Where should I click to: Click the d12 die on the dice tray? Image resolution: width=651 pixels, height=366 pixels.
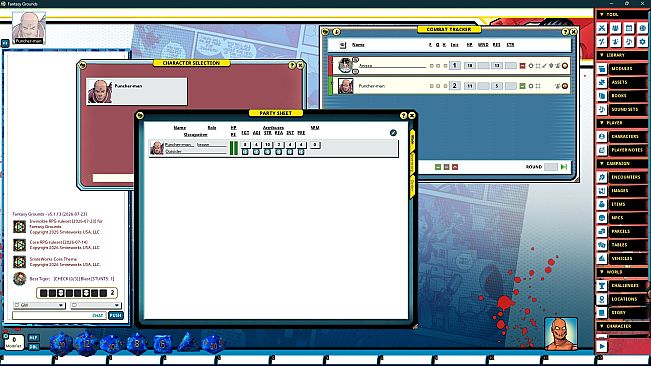click(x=86, y=344)
